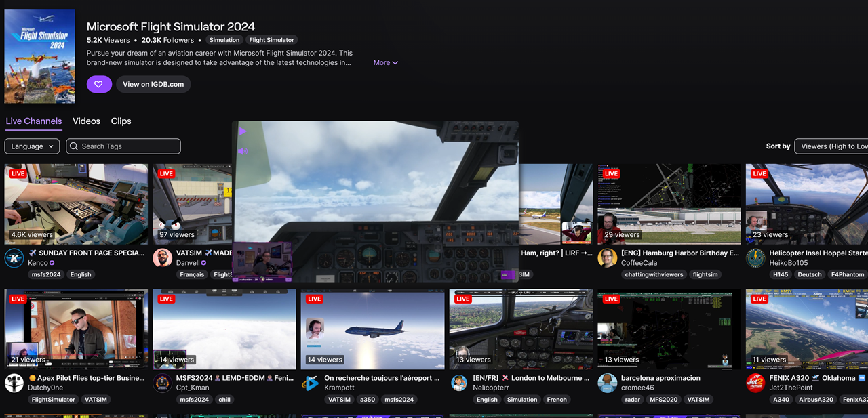Click the a350 tag under Krampott
Screen dimensions: 868x418
coord(368,400)
